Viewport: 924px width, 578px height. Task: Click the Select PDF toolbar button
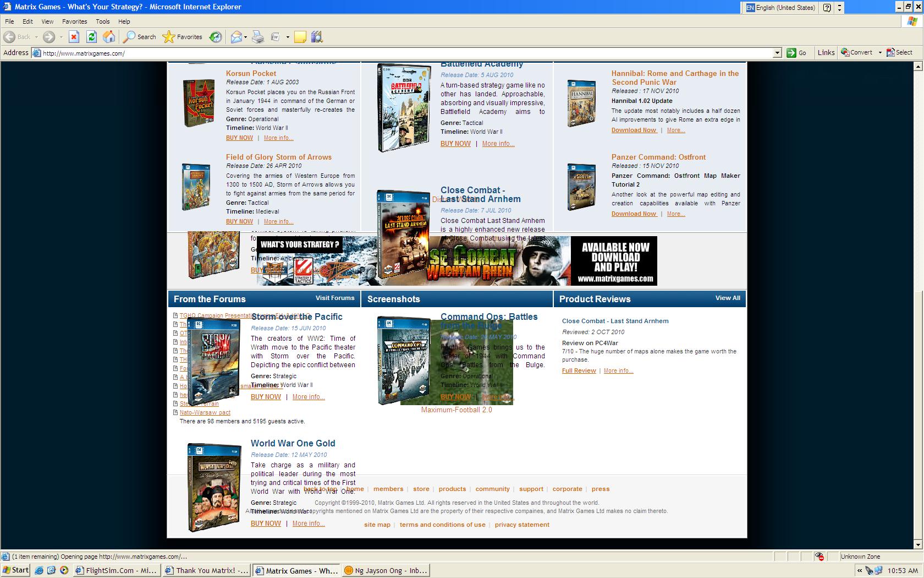[x=899, y=52]
